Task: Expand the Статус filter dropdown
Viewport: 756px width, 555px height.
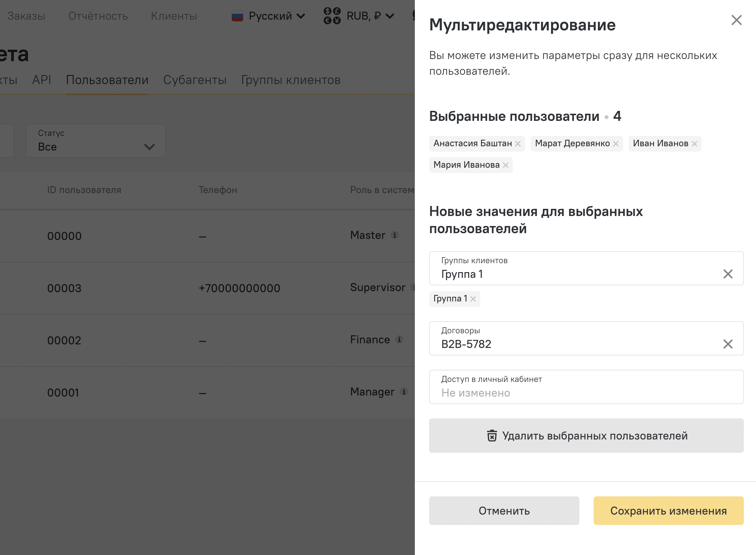Action: click(x=95, y=141)
